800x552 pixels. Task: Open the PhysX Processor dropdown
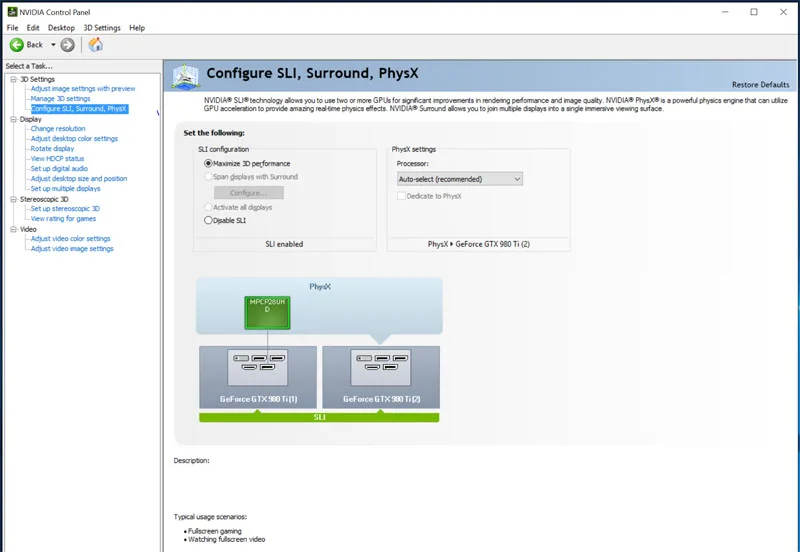(459, 179)
